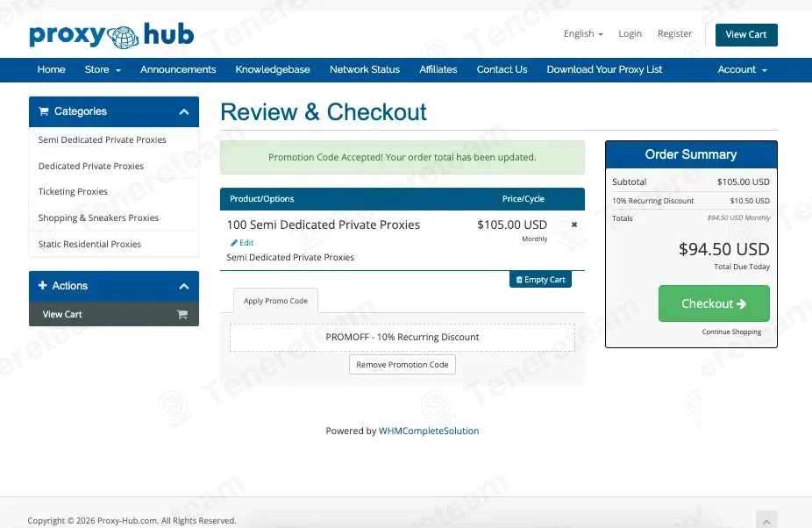Click the $94.50 USD Monthly totals text
The image size is (812, 528).
coord(739,218)
